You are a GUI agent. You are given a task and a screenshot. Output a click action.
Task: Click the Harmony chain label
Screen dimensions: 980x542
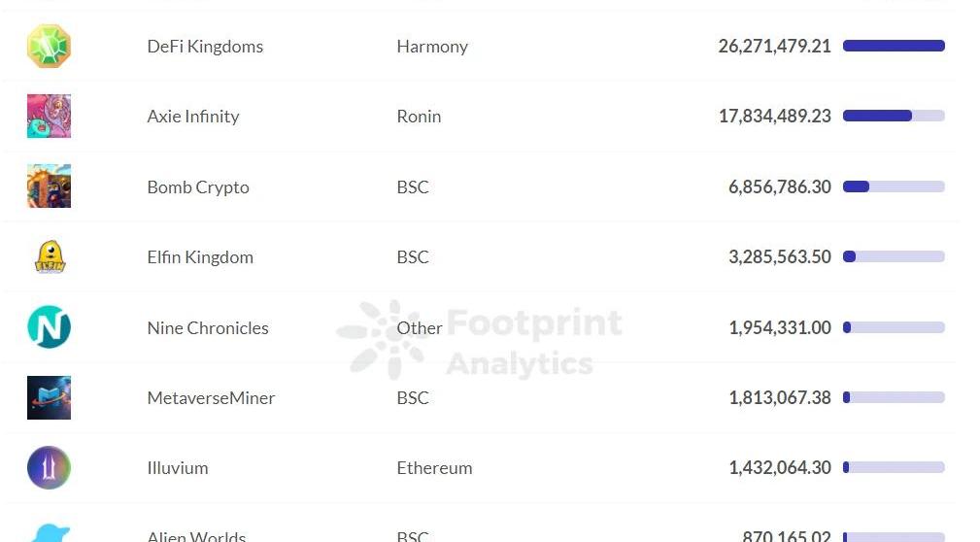pyautogui.click(x=432, y=47)
